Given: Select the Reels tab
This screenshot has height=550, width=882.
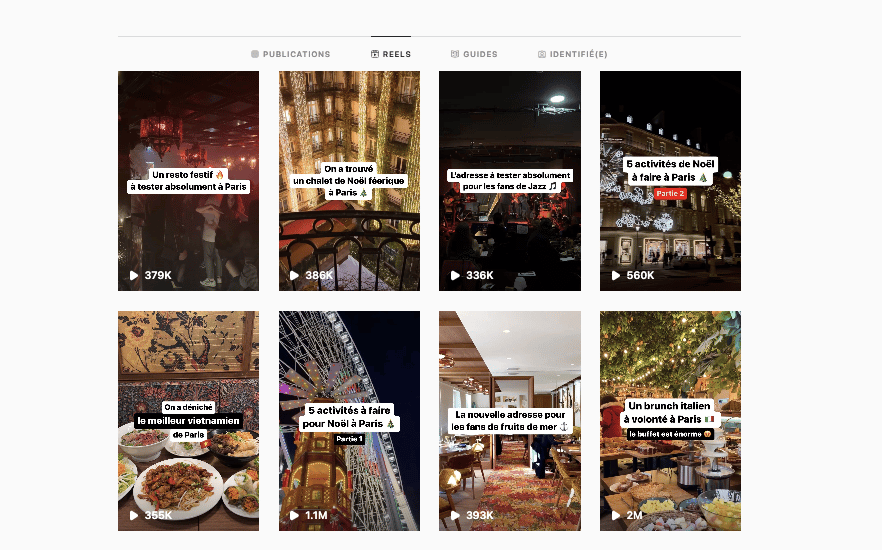Looking at the screenshot, I should pos(390,54).
